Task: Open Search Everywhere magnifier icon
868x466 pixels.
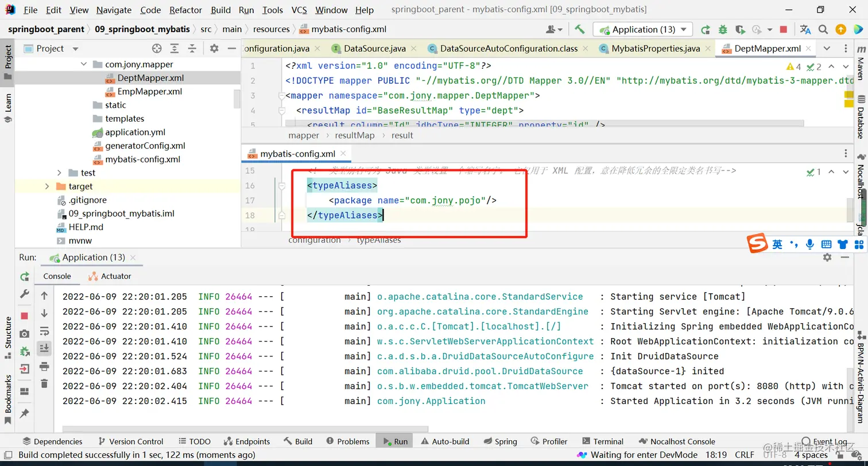Action: 823,29
